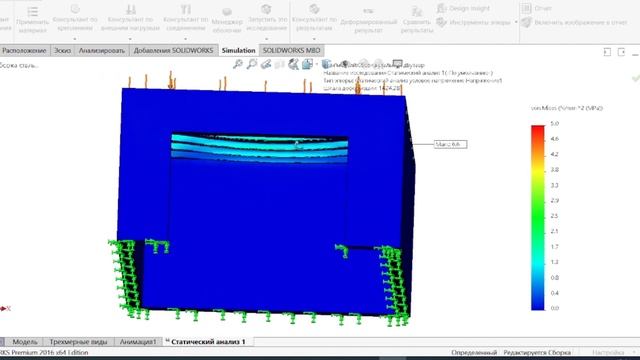Expand the Results Advisor dropdown arrow
The image size is (640, 360).
[314, 39]
